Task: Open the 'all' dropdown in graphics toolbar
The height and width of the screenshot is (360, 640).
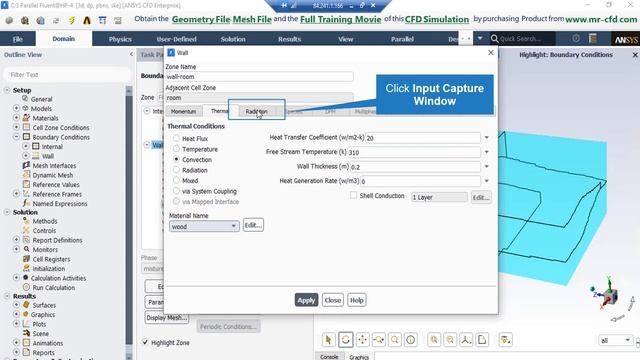Action: [x=615, y=340]
